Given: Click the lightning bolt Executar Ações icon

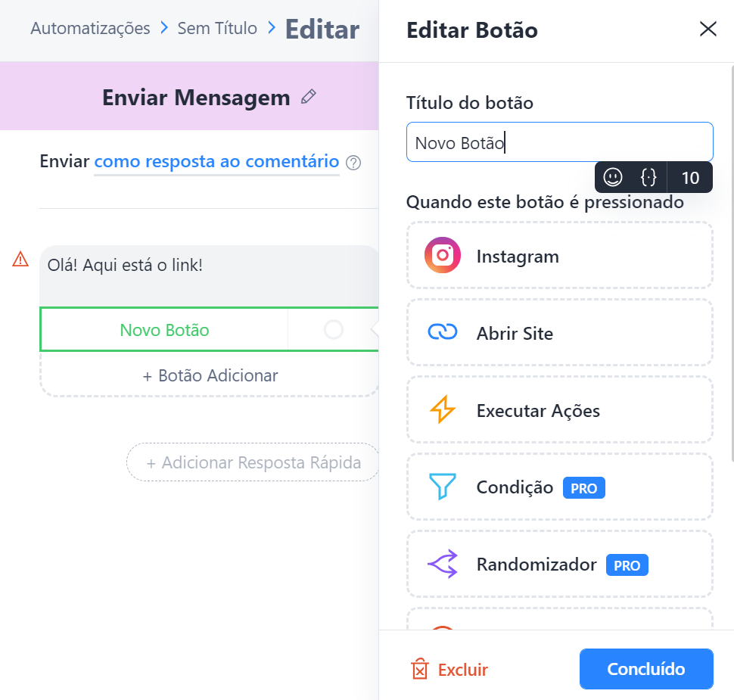Looking at the screenshot, I should click(443, 409).
